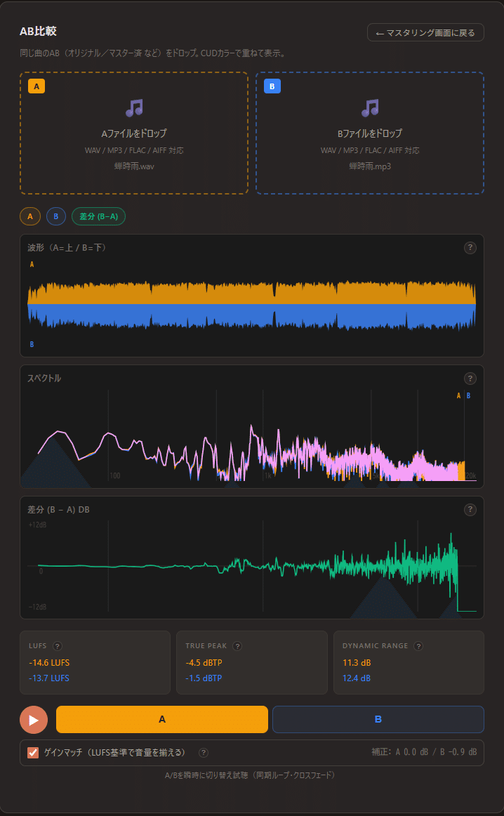Click the blue B waveform
504x816 pixels.
[x=252, y=315]
